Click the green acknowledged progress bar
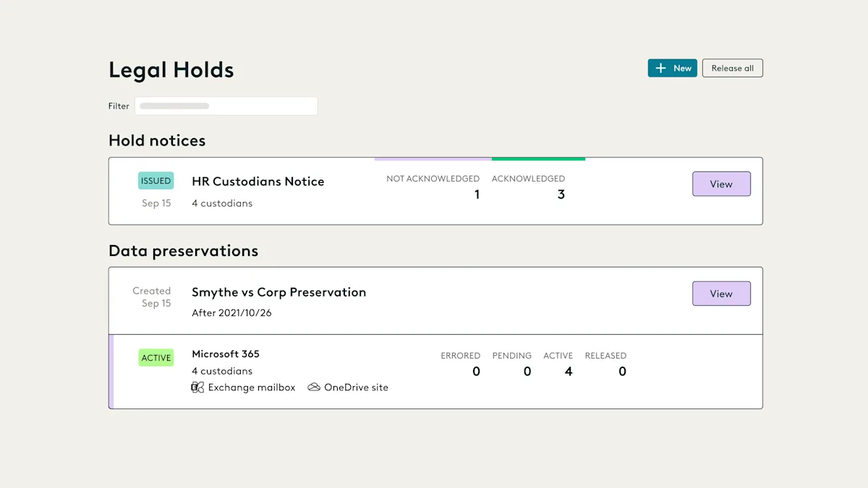868x488 pixels. (x=538, y=158)
